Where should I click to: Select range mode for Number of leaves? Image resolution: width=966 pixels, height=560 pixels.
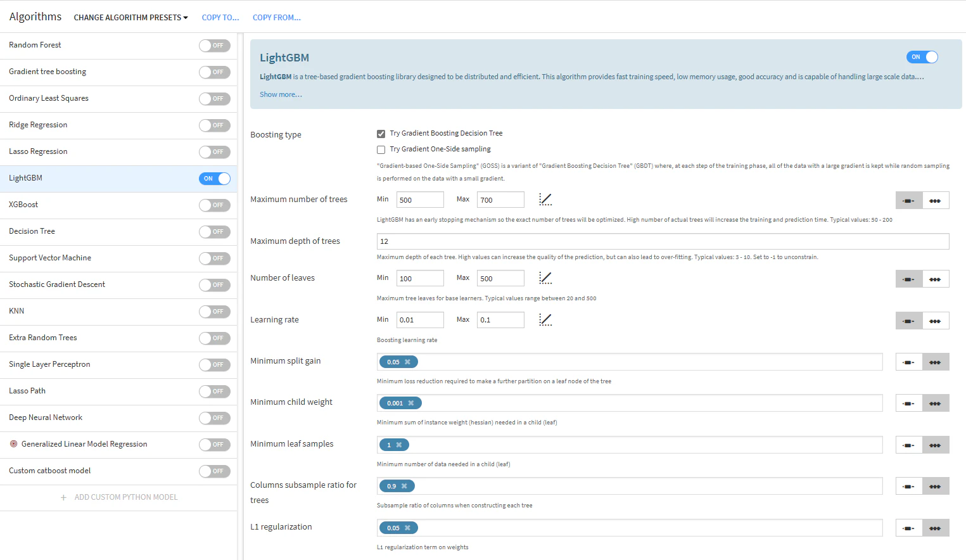click(909, 279)
